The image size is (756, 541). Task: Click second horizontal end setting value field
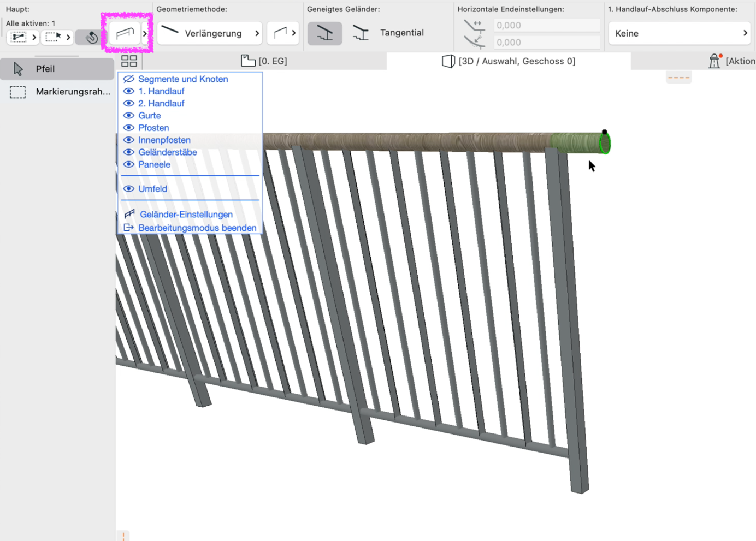(x=546, y=42)
